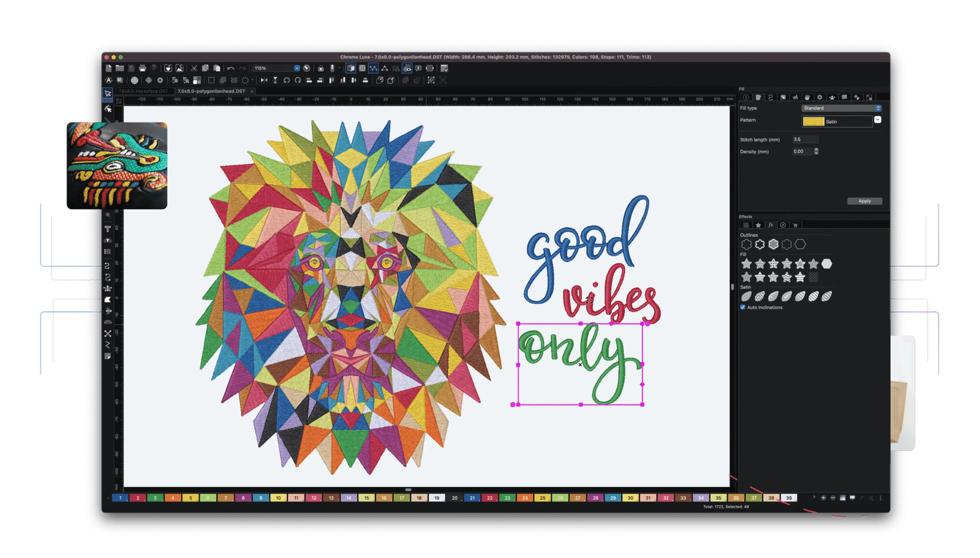The image size is (980, 558).
Task: Open a file with the folder icon
Action: [119, 68]
